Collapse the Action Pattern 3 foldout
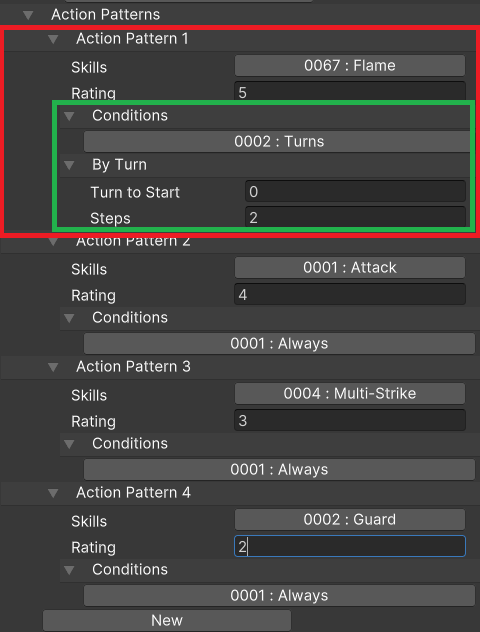 pyautogui.click(x=53, y=367)
